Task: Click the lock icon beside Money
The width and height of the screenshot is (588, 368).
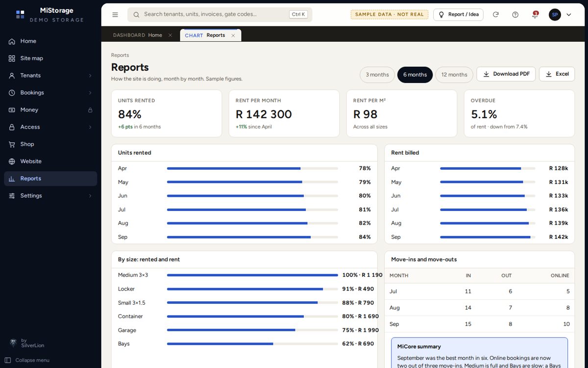Action: (x=90, y=110)
